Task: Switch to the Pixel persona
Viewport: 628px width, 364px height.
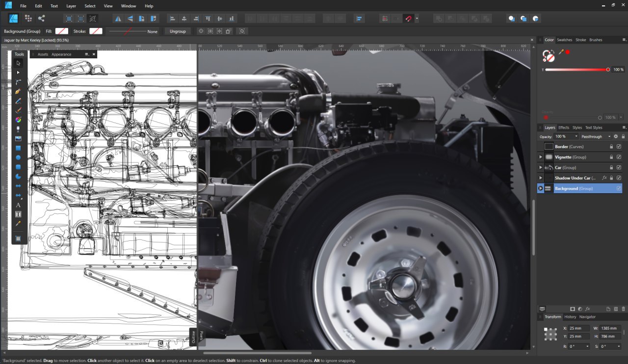Action: click(28, 18)
